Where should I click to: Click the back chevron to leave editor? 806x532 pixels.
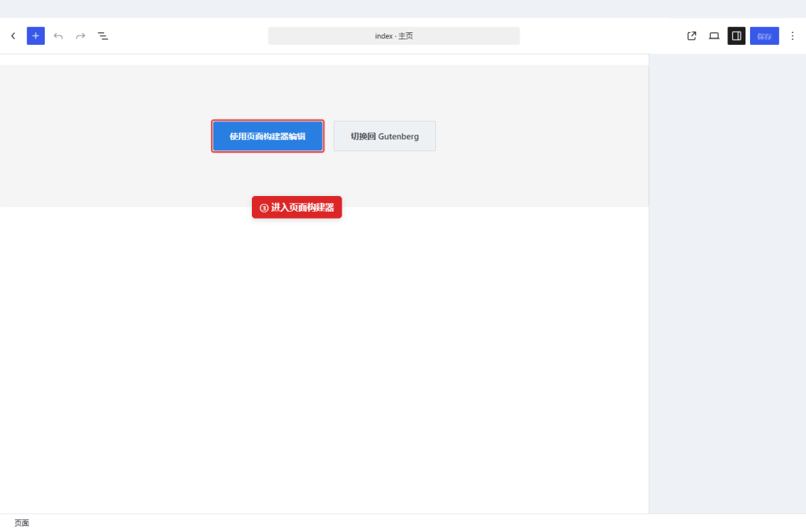tap(13, 36)
